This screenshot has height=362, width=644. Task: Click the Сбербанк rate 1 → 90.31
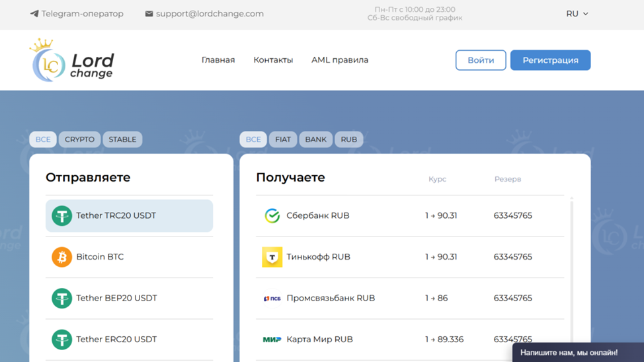click(x=441, y=215)
